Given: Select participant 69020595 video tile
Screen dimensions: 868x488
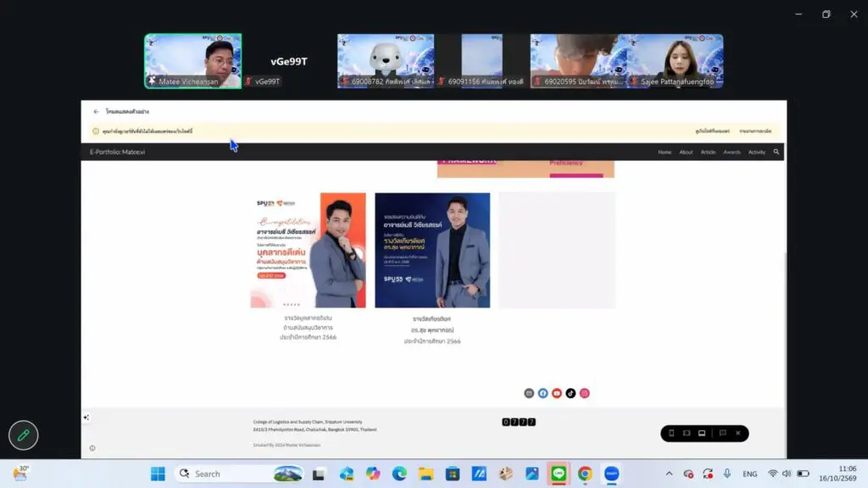Looking at the screenshot, I should point(578,61).
